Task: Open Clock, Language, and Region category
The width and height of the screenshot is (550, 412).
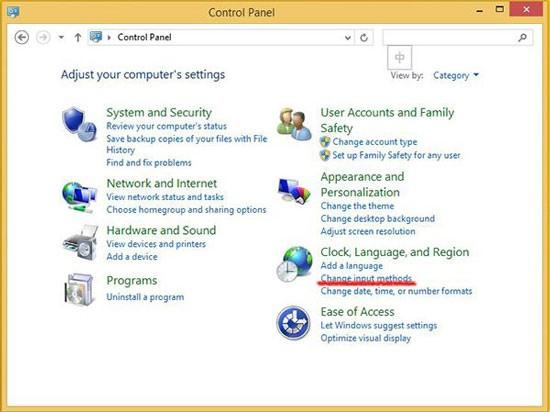Action: click(x=395, y=252)
